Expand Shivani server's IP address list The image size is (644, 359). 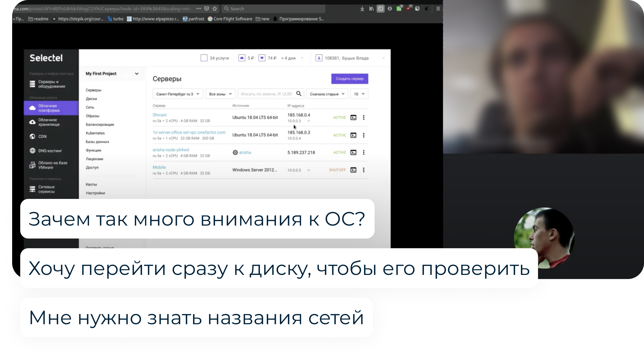309,121
